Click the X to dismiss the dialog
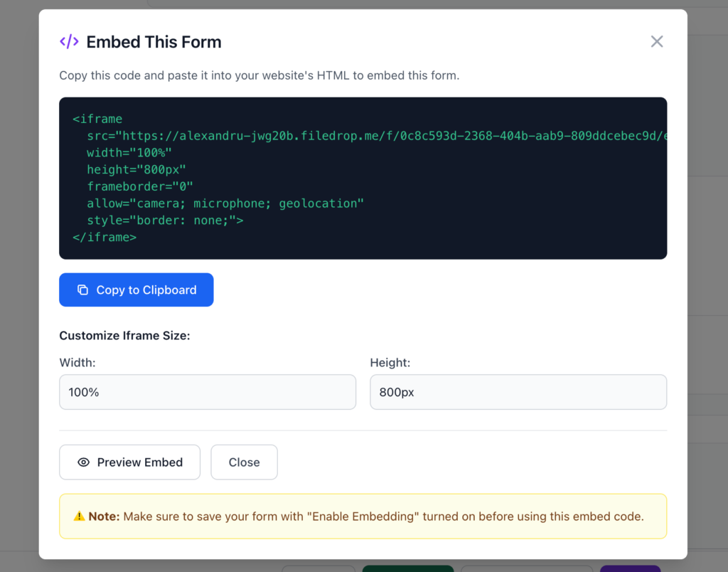Image resolution: width=728 pixels, height=572 pixels. [656, 41]
